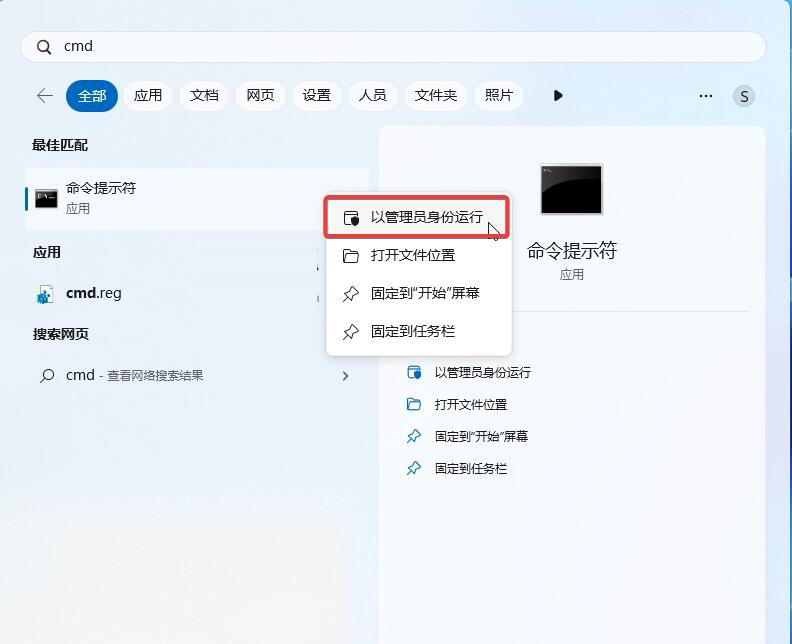Click the large Command Prompt preview icon
Image resolution: width=792 pixels, height=644 pixels.
coord(571,189)
